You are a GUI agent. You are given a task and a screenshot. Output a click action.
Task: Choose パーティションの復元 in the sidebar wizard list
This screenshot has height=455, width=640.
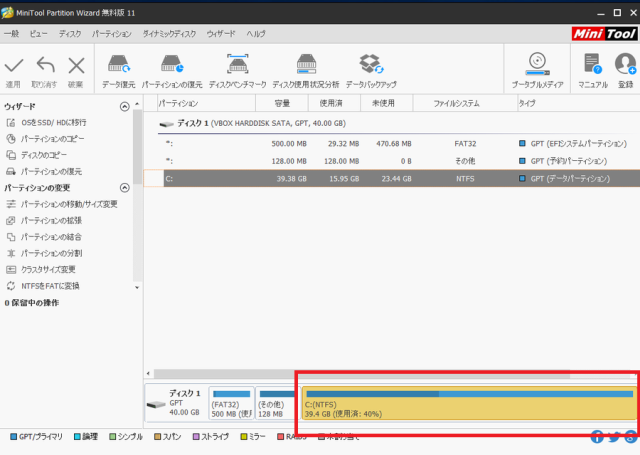pyautogui.click(x=51, y=171)
